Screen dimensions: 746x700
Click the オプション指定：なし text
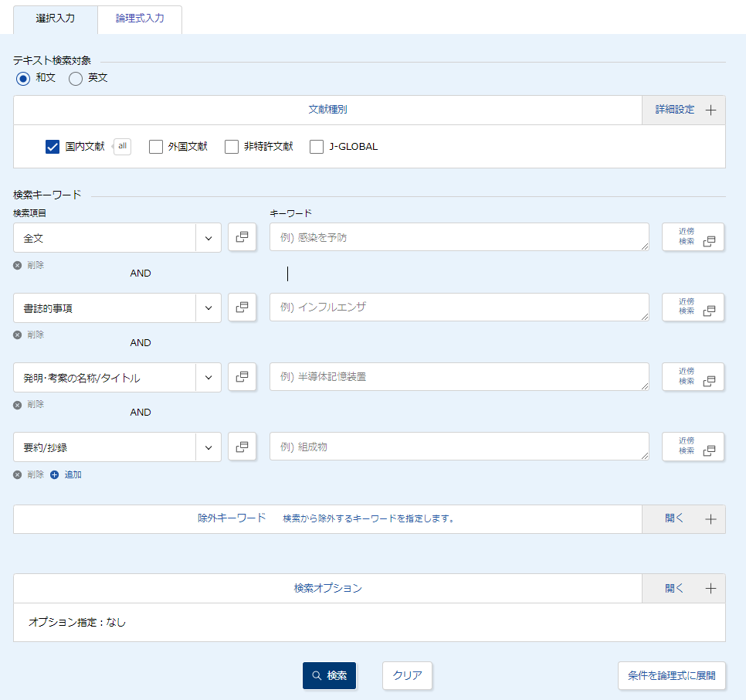(x=77, y=623)
